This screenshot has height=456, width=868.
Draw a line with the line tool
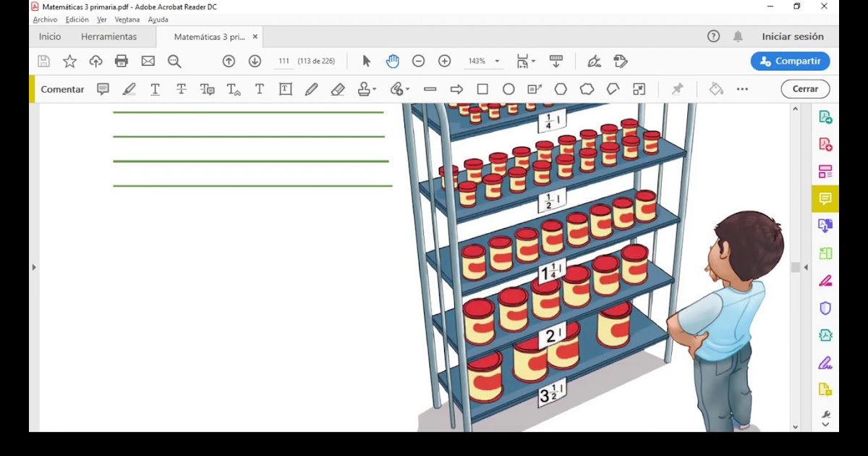click(x=430, y=89)
